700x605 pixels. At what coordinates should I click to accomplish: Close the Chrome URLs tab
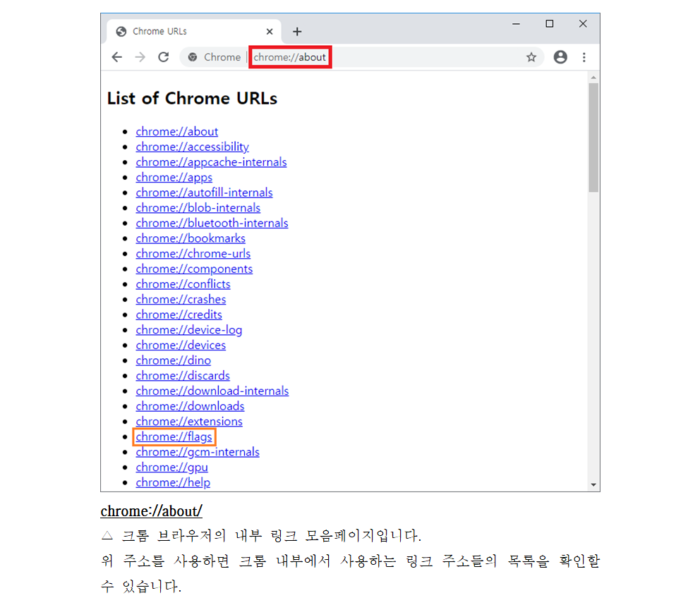(269, 32)
